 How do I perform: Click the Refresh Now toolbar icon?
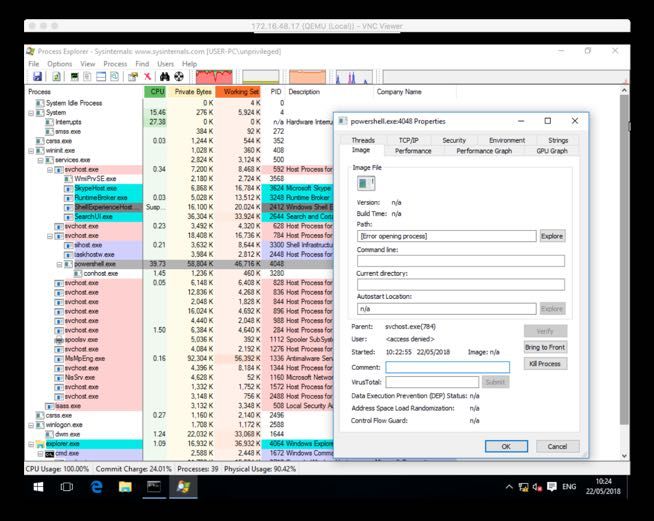click(x=56, y=77)
